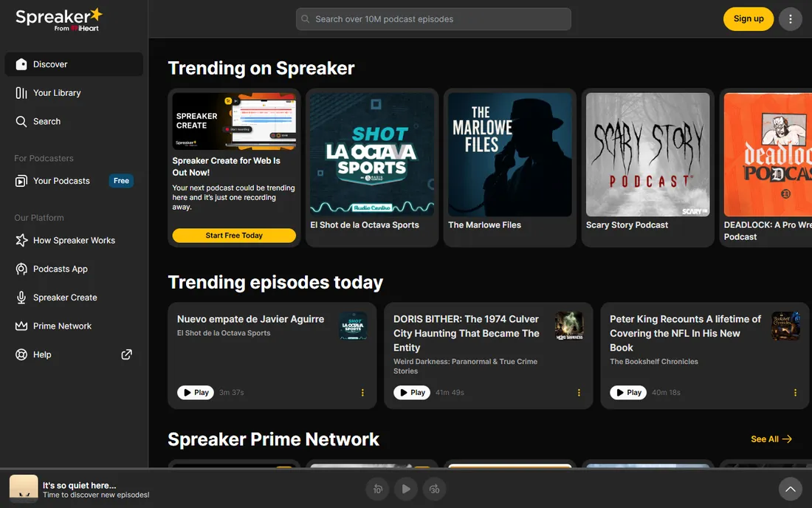Open Your Library icon in sidebar
812x508 pixels.
[x=21, y=93]
